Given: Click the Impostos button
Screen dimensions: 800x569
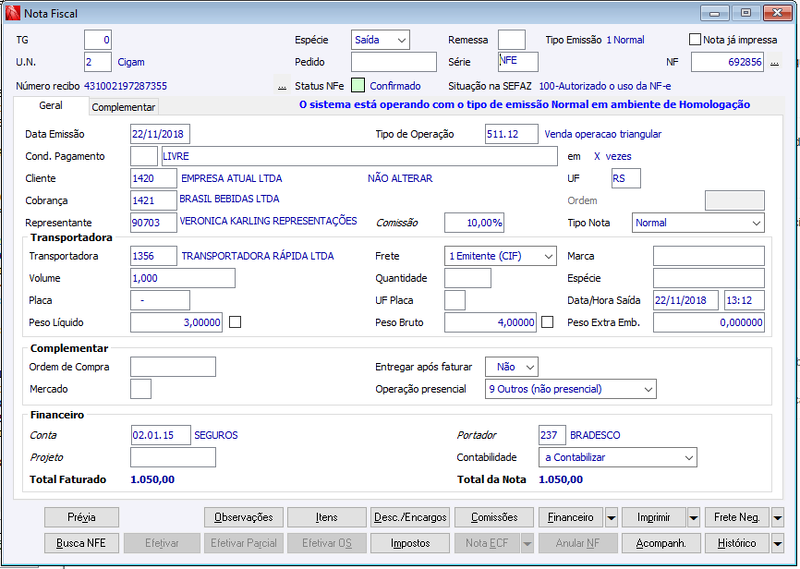Looking at the screenshot, I should pyautogui.click(x=410, y=543).
